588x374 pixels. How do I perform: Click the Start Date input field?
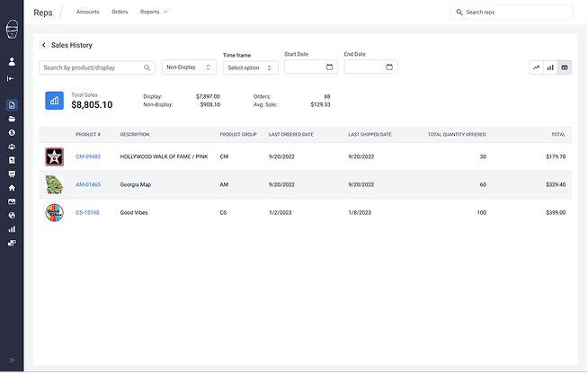pyautogui.click(x=311, y=67)
